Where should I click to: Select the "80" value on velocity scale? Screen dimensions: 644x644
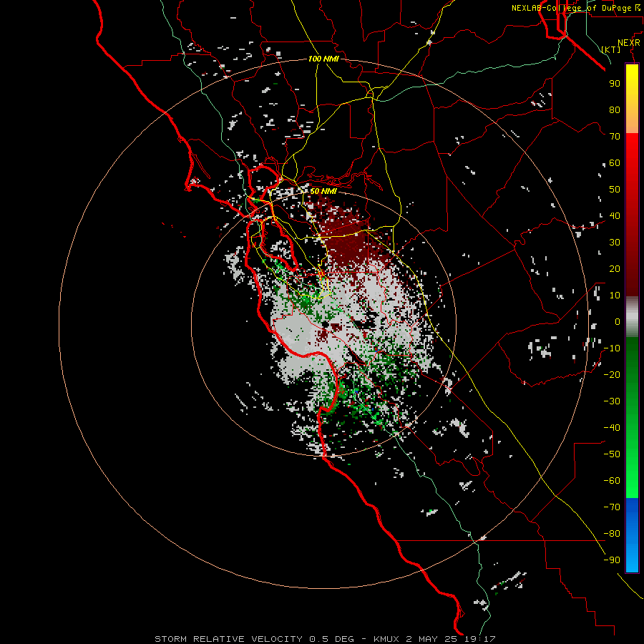[615, 110]
